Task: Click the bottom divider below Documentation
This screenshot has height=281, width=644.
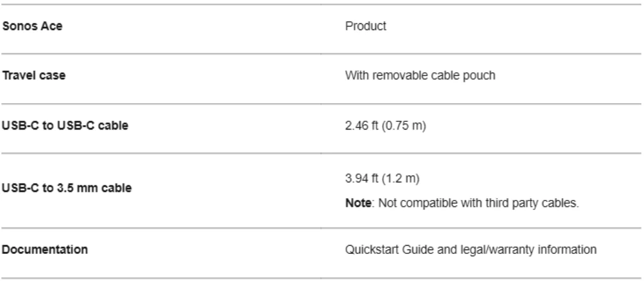Action: pos(322,277)
